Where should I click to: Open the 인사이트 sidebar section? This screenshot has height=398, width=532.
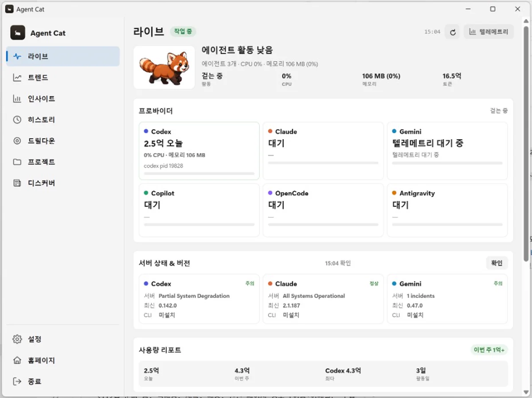pos(63,98)
